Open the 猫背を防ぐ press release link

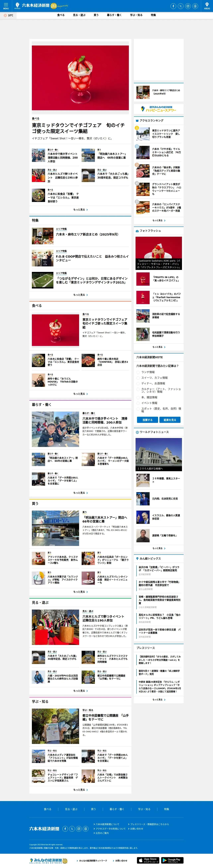(159, 673)
